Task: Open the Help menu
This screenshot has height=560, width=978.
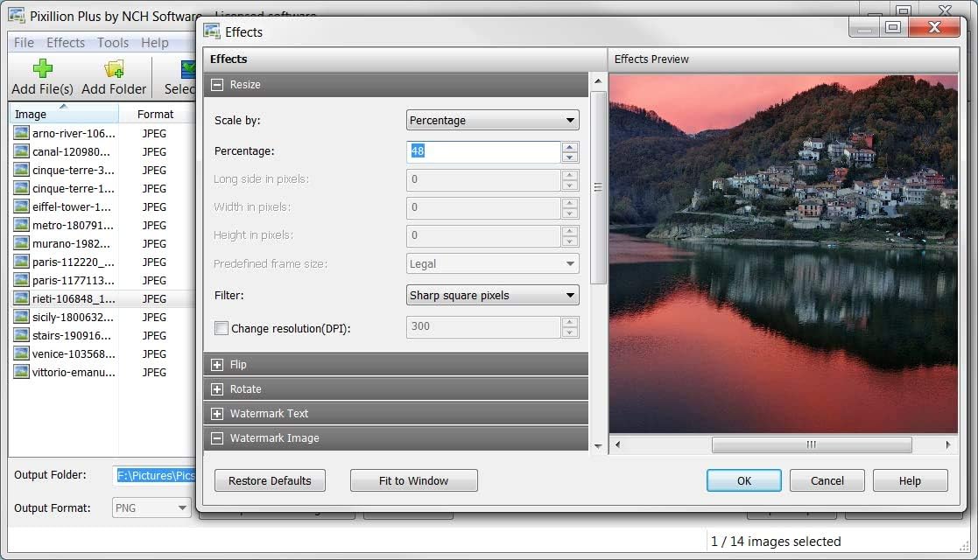Action: pyautogui.click(x=155, y=42)
